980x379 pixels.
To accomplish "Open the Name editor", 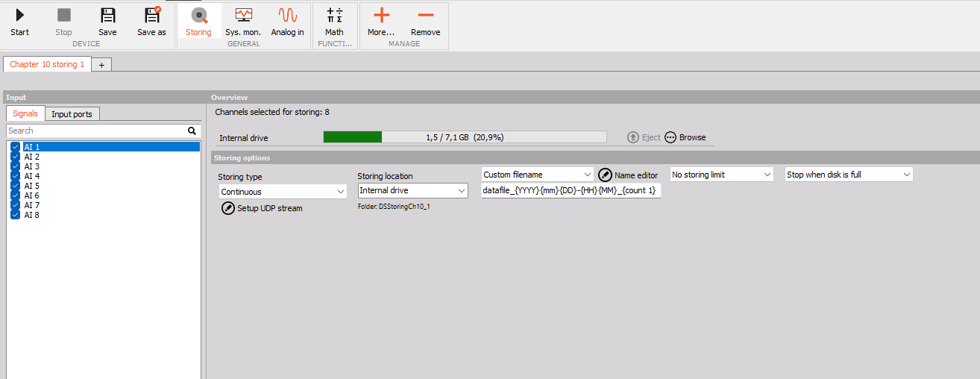I will [x=629, y=175].
